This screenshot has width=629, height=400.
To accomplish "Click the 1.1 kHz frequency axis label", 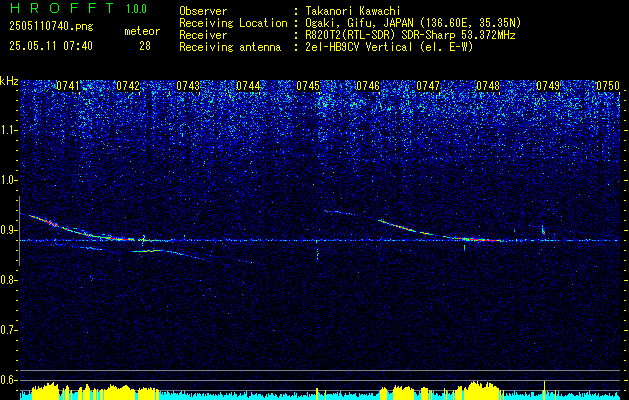I will (7, 130).
